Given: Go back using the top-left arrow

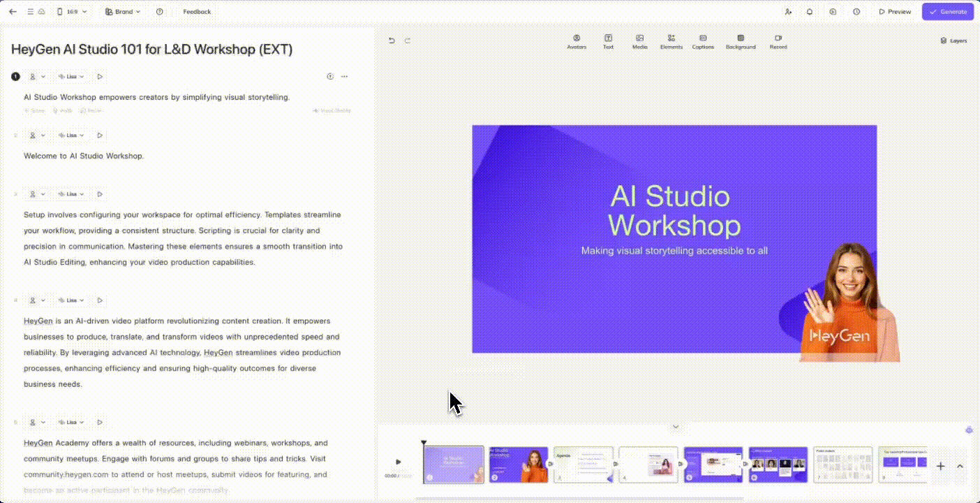Looking at the screenshot, I should tap(13, 12).
